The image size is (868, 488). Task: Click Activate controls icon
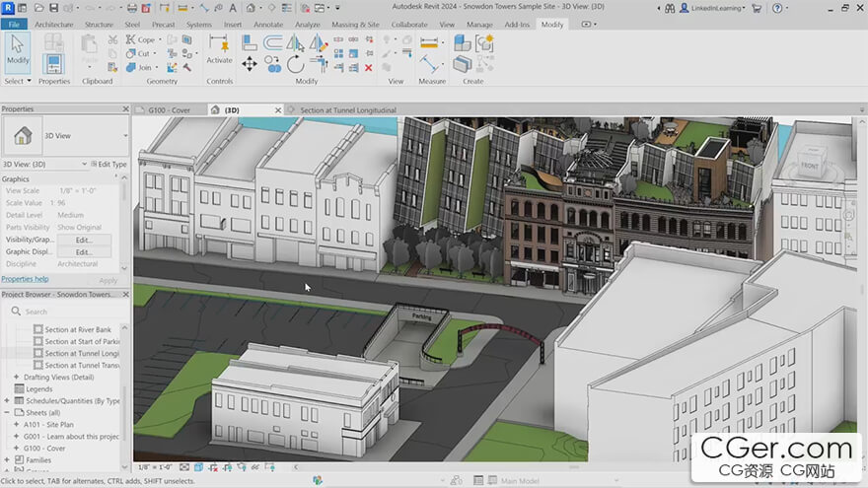(219, 49)
